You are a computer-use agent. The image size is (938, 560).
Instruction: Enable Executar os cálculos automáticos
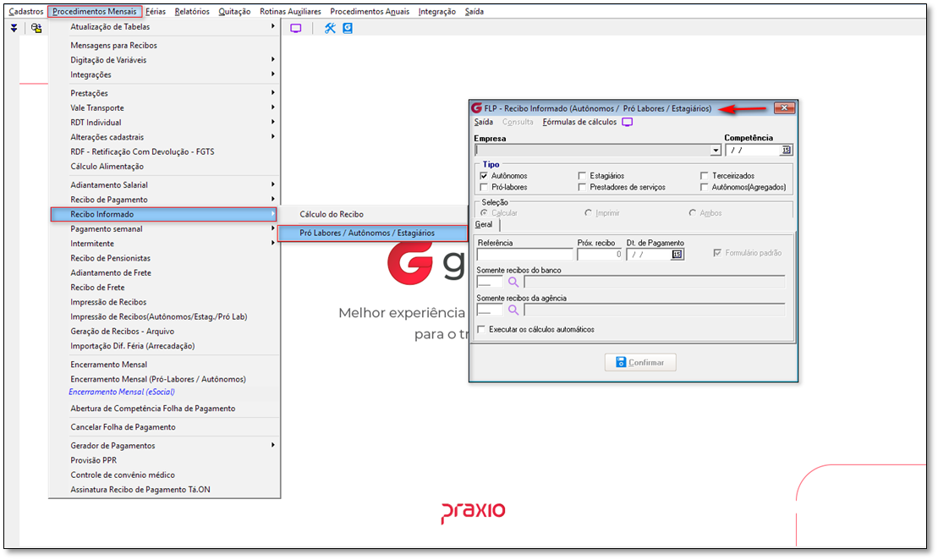pyautogui.click(x=481, y=330)
